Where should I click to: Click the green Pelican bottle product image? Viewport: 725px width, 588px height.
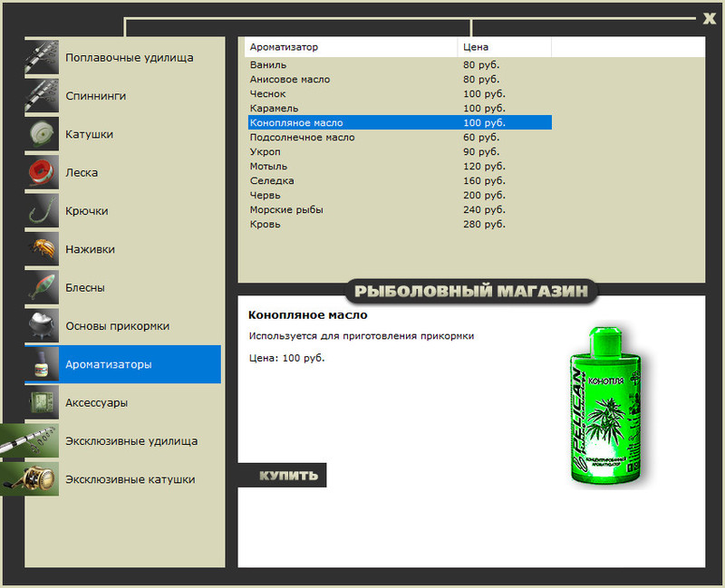tap(606, 407)
